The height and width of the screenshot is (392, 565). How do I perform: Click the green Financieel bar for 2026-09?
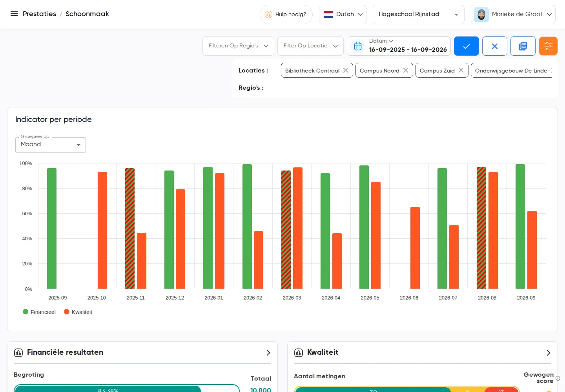click(520, 227)
